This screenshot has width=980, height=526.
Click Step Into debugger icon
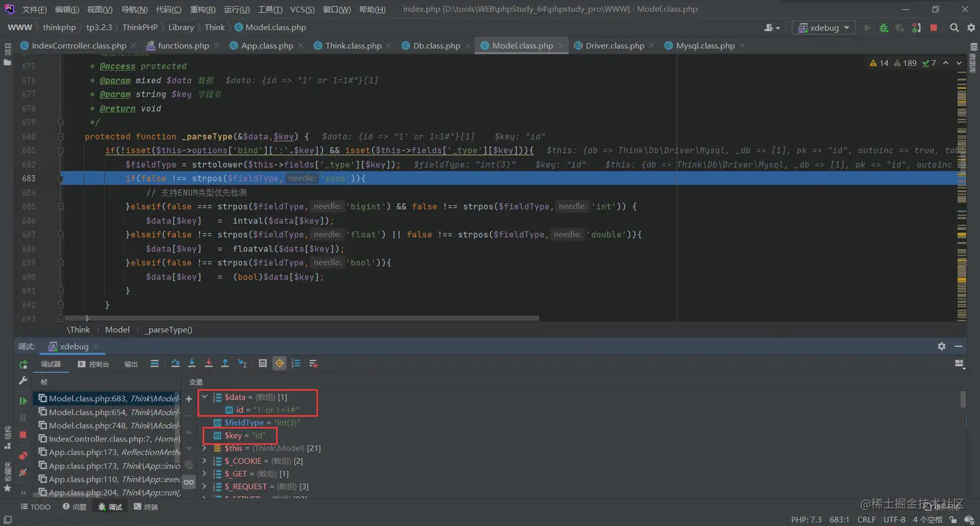pyautogui.click(x=192, y=364)
